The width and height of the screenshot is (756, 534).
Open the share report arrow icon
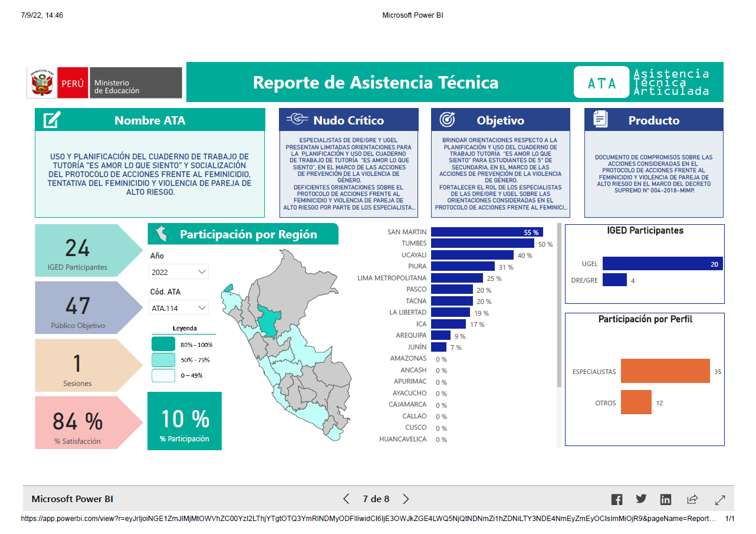coord(692,499)
